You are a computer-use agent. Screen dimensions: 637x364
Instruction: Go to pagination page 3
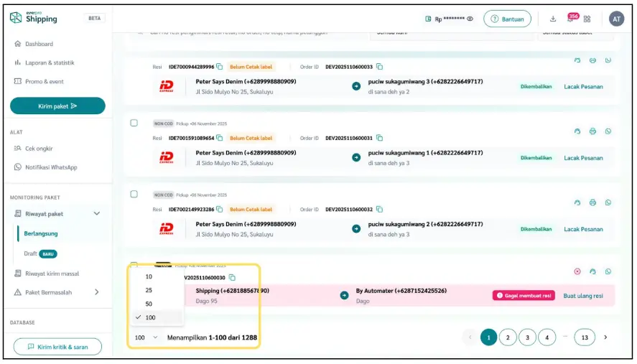pos(527,337)
